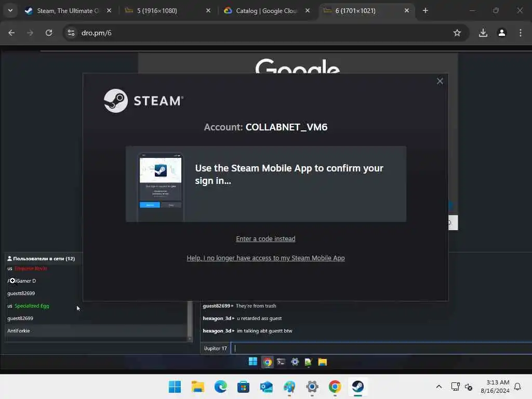Close the 5 (1916×1080) tab
The width and height of the screenshot is (532, 399).
(x=208, y=10)
